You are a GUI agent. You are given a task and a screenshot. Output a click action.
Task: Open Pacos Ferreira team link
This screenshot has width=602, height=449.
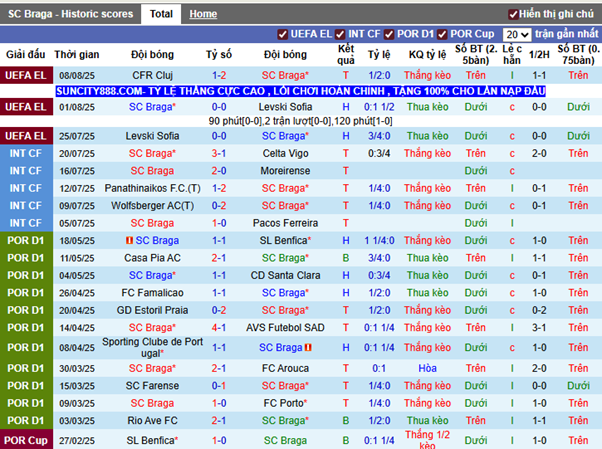tap(285, 223)
